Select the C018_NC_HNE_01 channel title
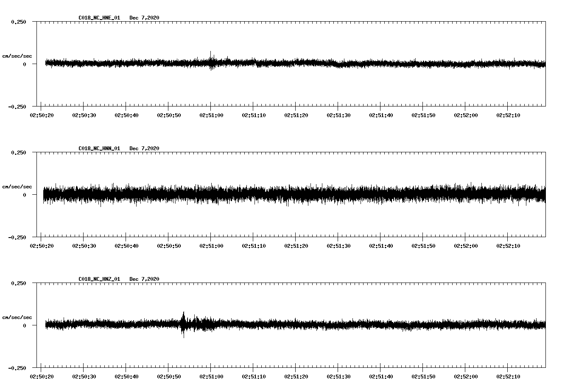This screenshot has height=392, width=576. click(x=98, y=18)
